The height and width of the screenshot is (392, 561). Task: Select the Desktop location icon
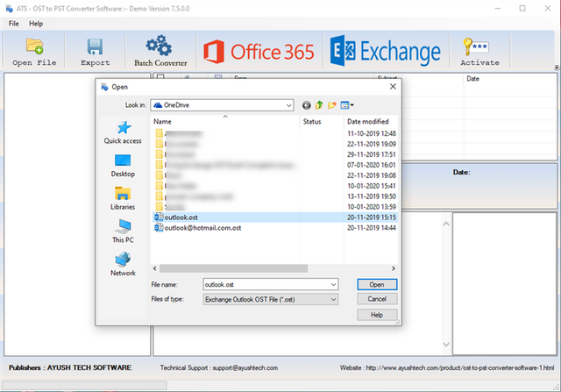(x=123, y=166)
